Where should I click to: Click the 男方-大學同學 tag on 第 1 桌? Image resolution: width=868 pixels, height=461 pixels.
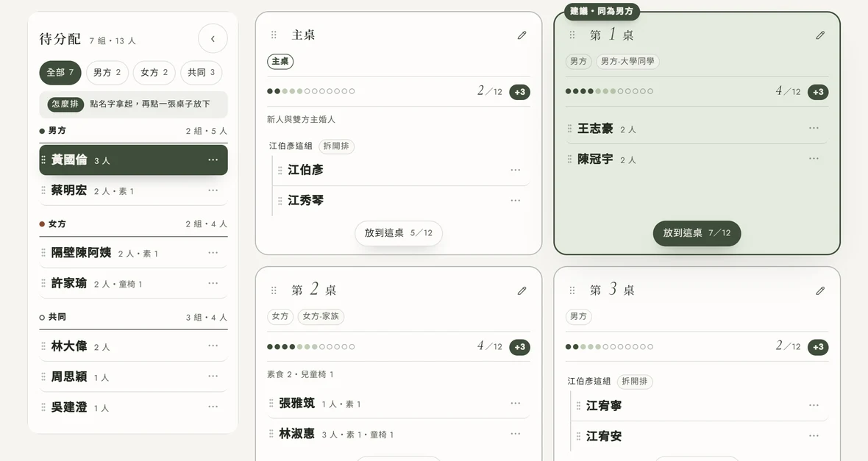(627, 62)
